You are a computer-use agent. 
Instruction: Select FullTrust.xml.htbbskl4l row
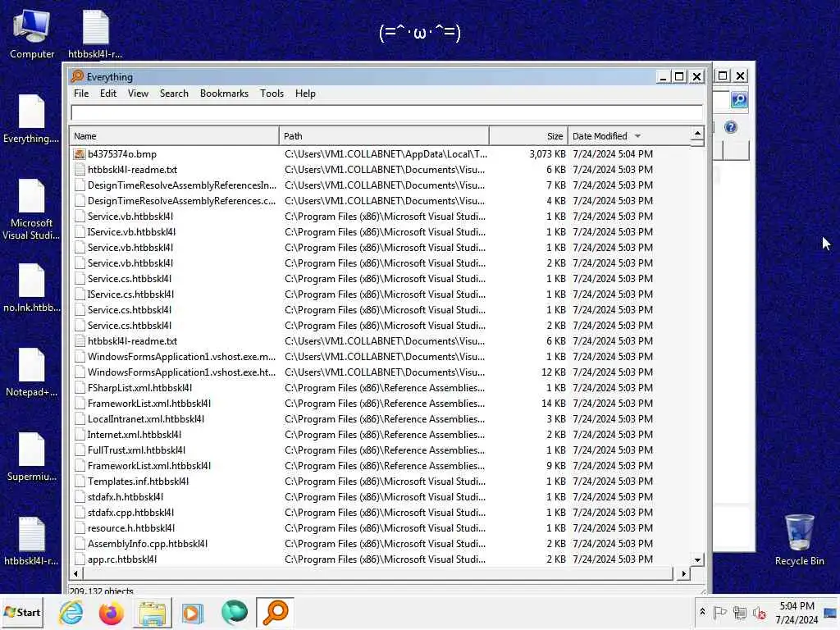point(381,450)
